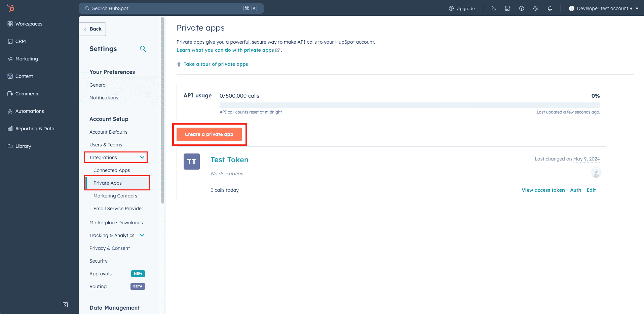Open the notifications bell icon
This screenshot has height=314, width=644.
pyautogui.click(x=550, y=8)
